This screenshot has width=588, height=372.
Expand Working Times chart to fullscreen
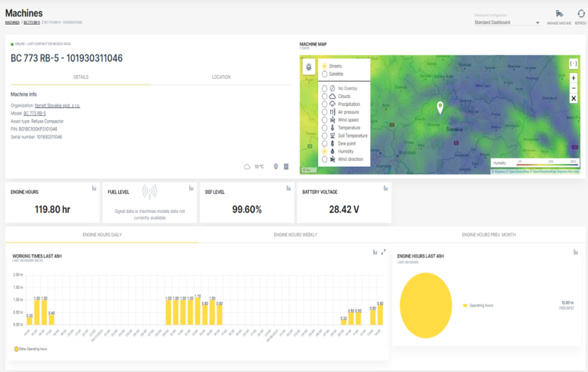tap(383, 252)
